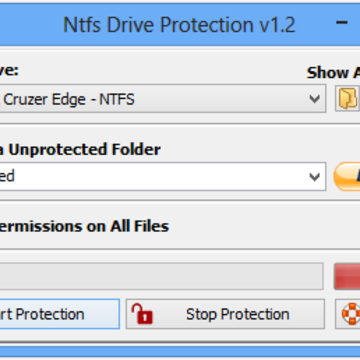
Task: Click the orange button beside folder field
Action: pos(347,176)
